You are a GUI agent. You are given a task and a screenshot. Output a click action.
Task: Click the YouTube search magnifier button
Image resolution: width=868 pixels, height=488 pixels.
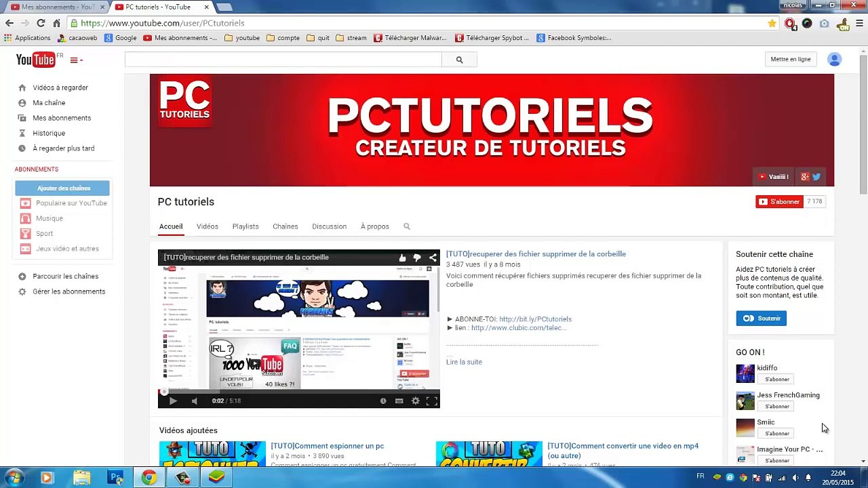(x=459, y=60)
